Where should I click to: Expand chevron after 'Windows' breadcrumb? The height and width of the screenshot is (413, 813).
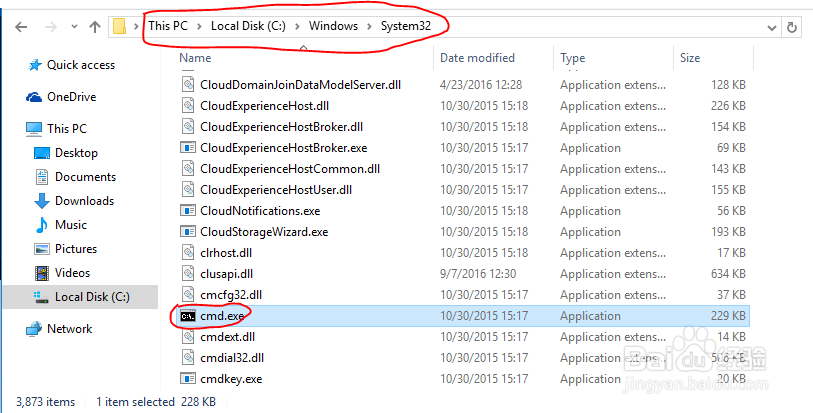point(369,26)
